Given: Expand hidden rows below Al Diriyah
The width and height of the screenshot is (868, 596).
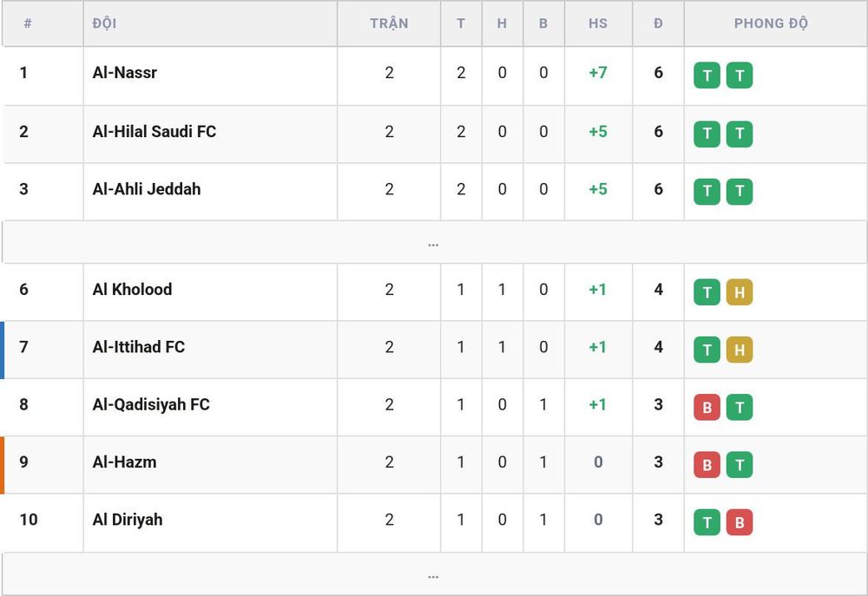Looking at the screenshot, I should [x=433, y=574].
